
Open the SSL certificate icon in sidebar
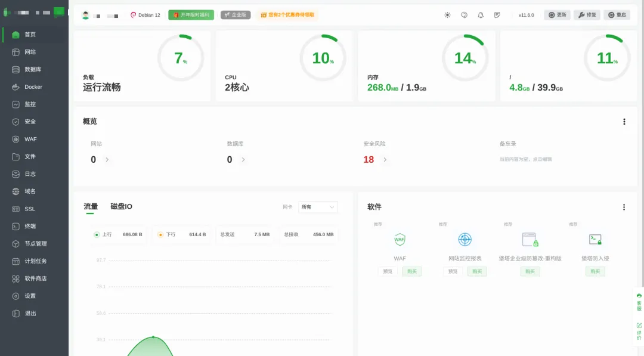16,209
